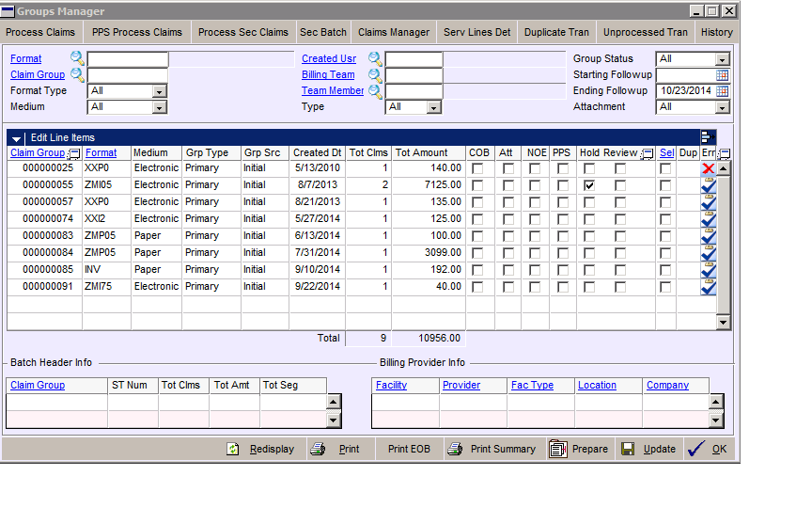Click the blue checkmark icon for row 000000091
The width and height of the screenshot is (812, 508).
[708, 287]
